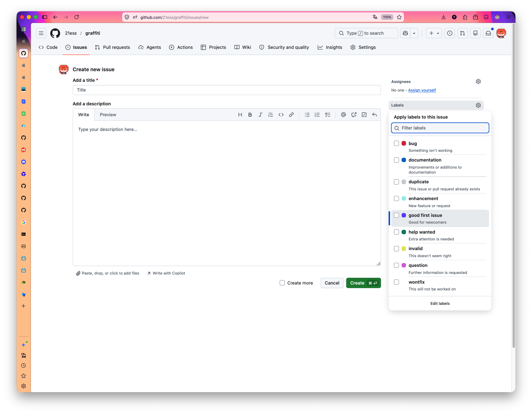Image resolution: width=532 pixels, height=414 pixels.
Task: Open the Insights tab
Action: [x=330, y=47]
